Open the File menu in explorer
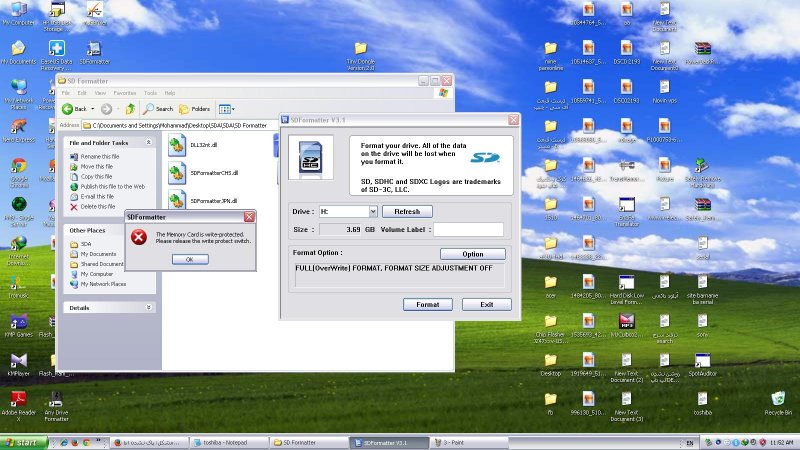800x450 pixels. 66,93
